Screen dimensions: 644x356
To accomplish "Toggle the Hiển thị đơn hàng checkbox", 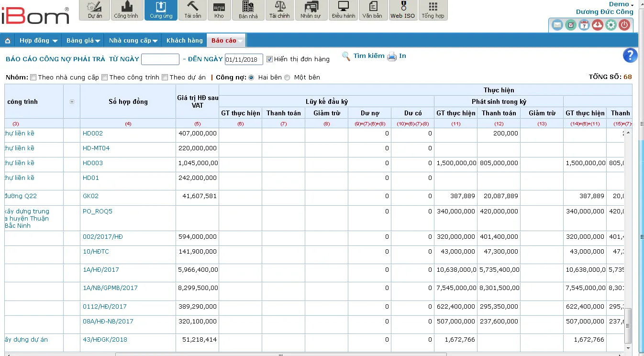I will 269,59.
